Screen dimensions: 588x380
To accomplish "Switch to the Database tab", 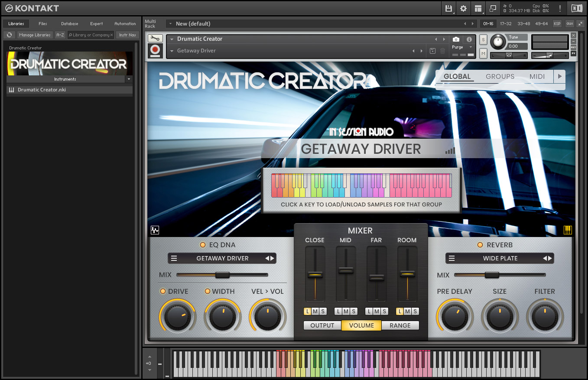I will 70,23.
